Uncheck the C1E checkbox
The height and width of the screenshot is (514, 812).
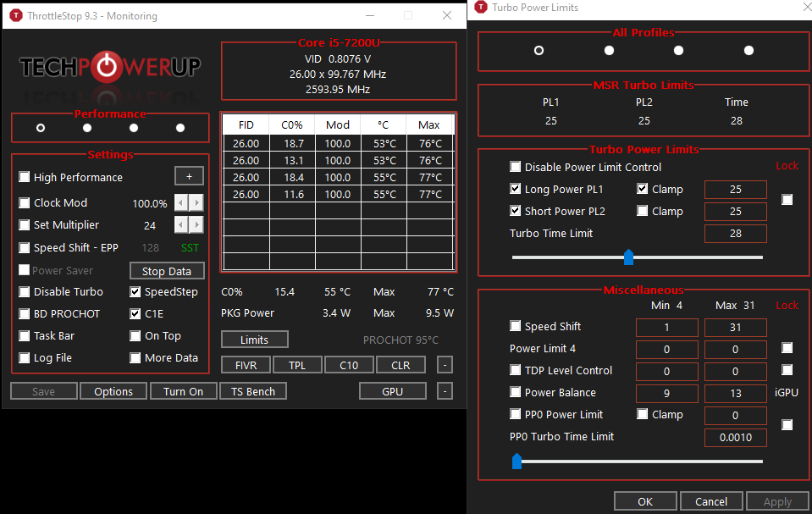pyautogui.click(x=135, y=313)
